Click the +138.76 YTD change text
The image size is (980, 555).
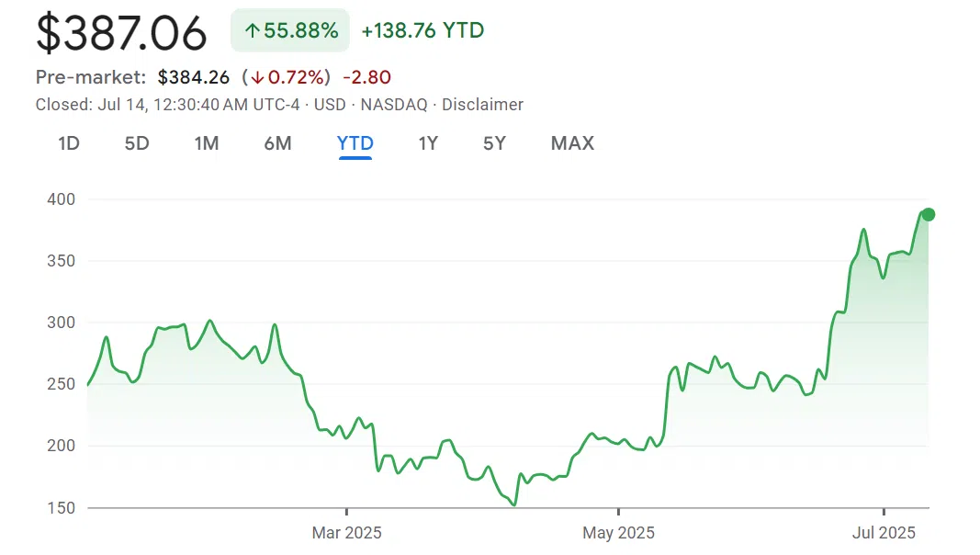click(422, 30)
